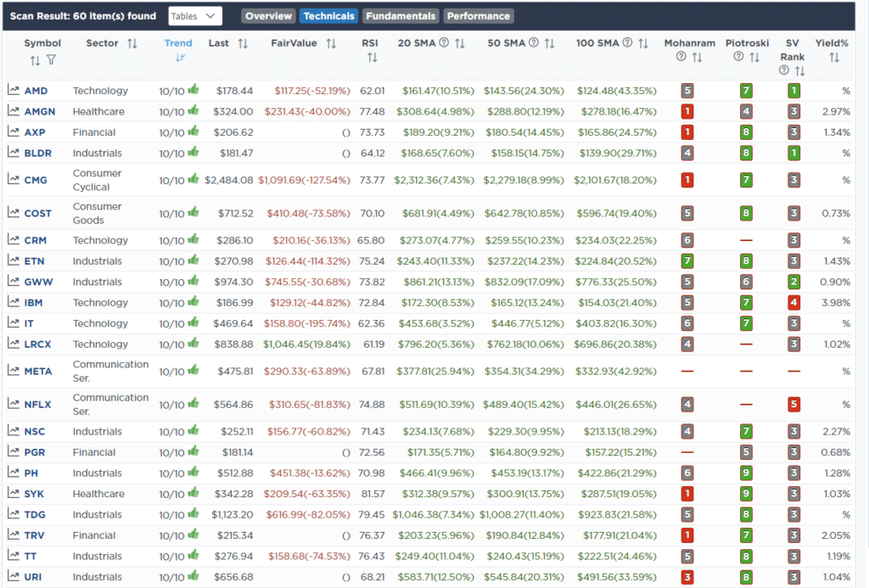Open the chart icon for AMGN
This screenshot has width=869, height=588.
pyautogui.click(x=14, y=111)
